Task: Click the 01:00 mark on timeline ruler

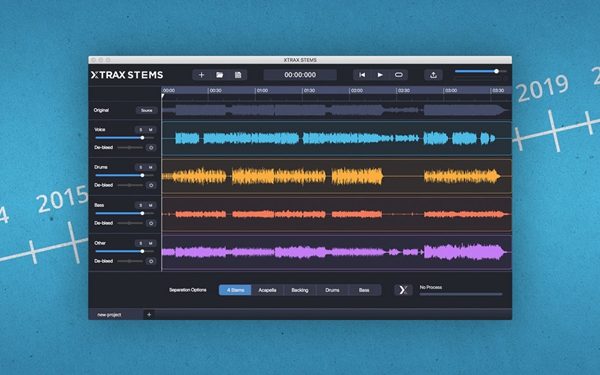Action: tap(262, 91)
